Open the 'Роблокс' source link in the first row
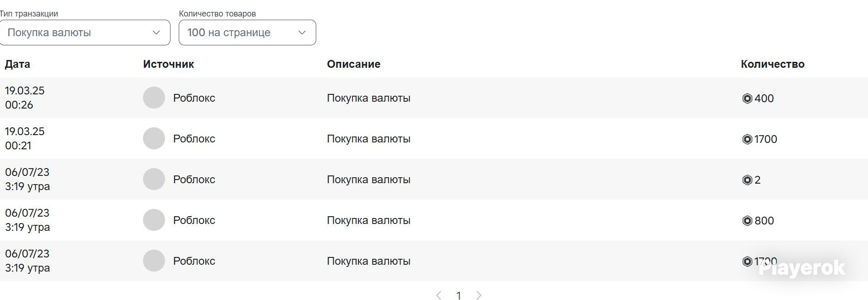Viewport: 868px width, 300px height. click(x=194, y=98)
